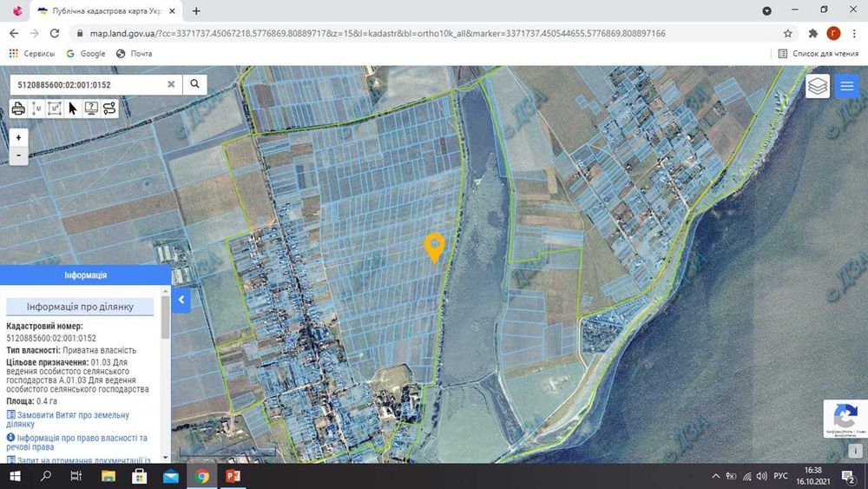Click the cadastral number 5120885600:02:001:0152 in panel
The width and height of the screenshot is (868, 489).
(51, 338)
